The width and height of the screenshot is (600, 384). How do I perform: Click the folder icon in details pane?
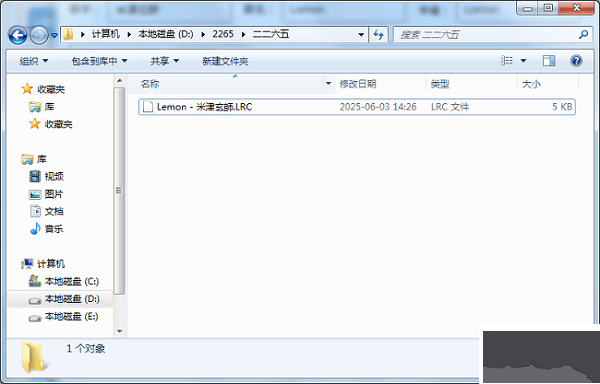pos(34,358)
